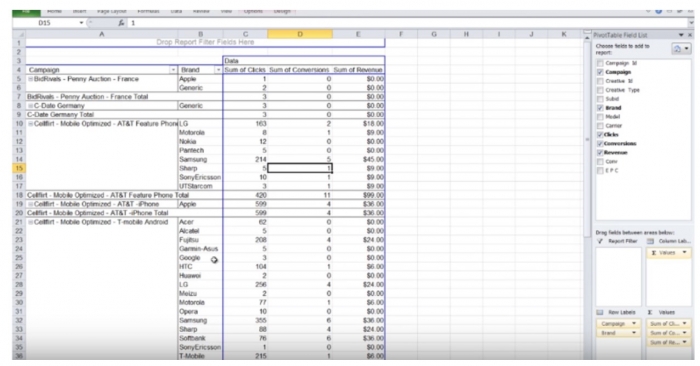This screenshot has height=366, width=700.
Task: Open the Name Box dropdown arrow
Action: 81,23
